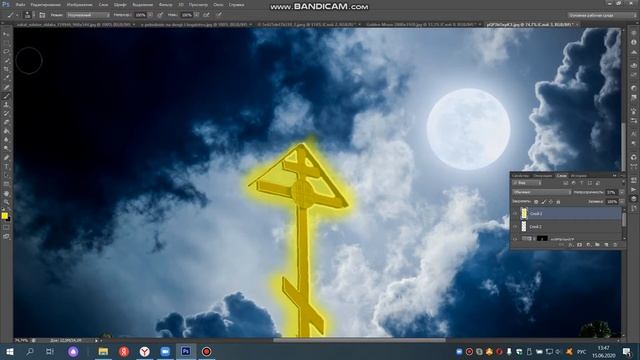Open the Фильтр menu
This screenshot has height=360, width=640.
[165, 5]
